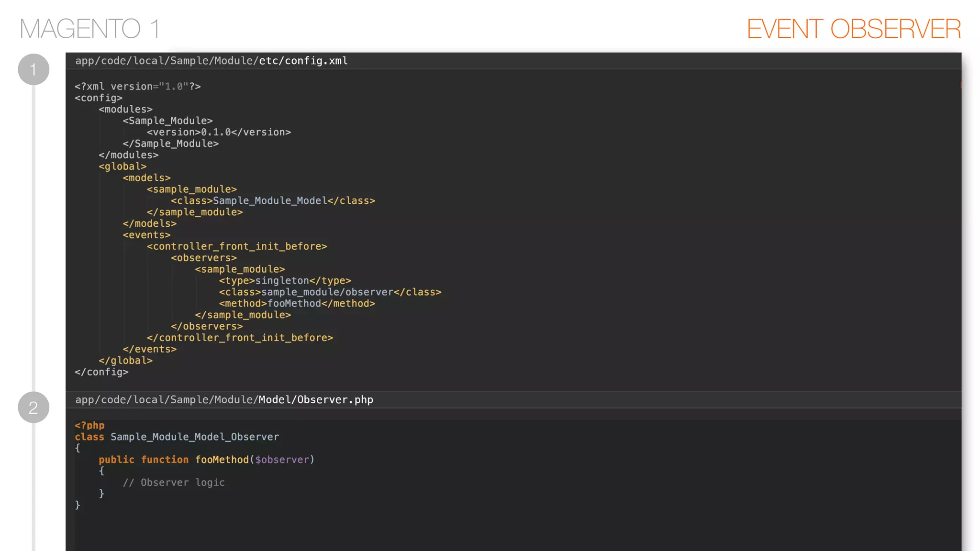Click the opening <events> tag

[146, 235]
